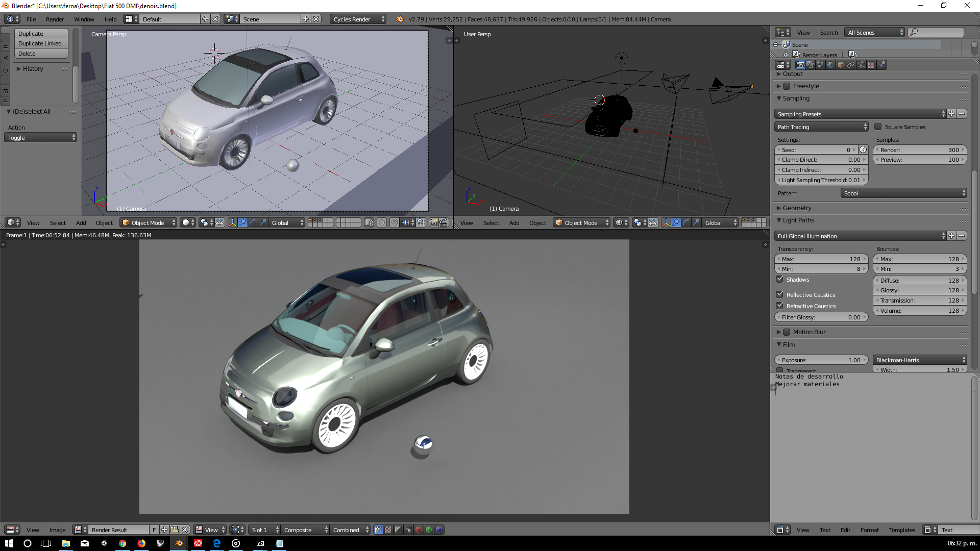This screenshot has width=980, height=551.
Task: Open the Render menu
Action: [x=55, y=19]
